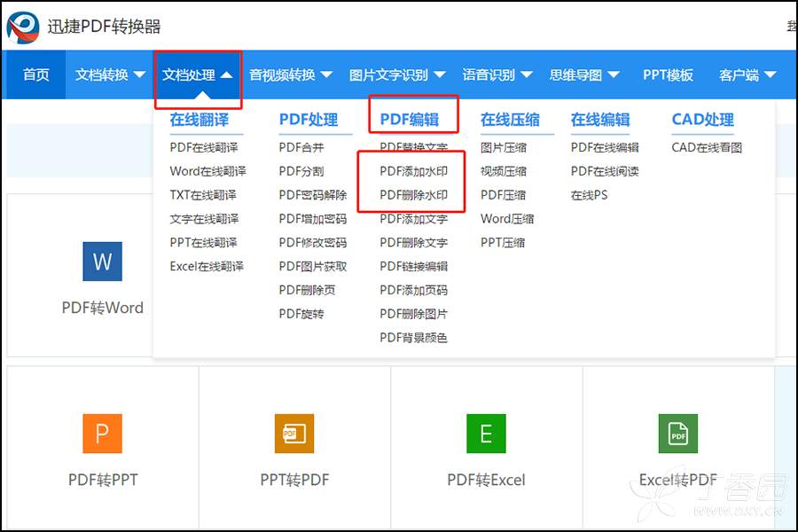Click the 在线翻译 column heading
This screenshot has height=532, width=798.
pos(199,120)
